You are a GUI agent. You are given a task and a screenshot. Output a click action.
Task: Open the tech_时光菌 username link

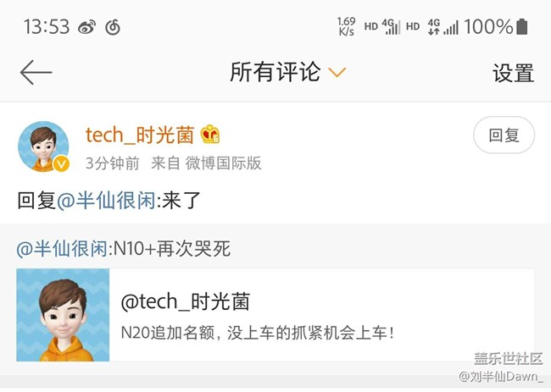point(140,135)
